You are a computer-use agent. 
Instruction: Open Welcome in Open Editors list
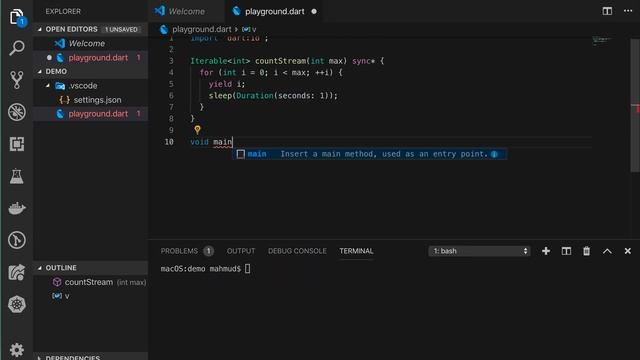pyautogui.click(x=91, y=43)
